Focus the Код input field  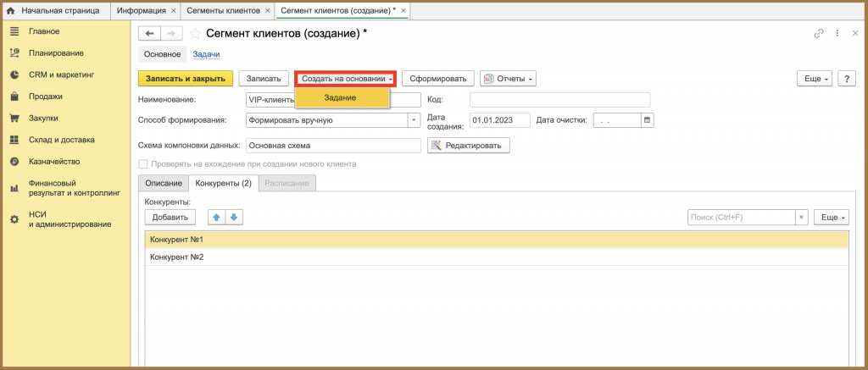[x=559, y=100]
